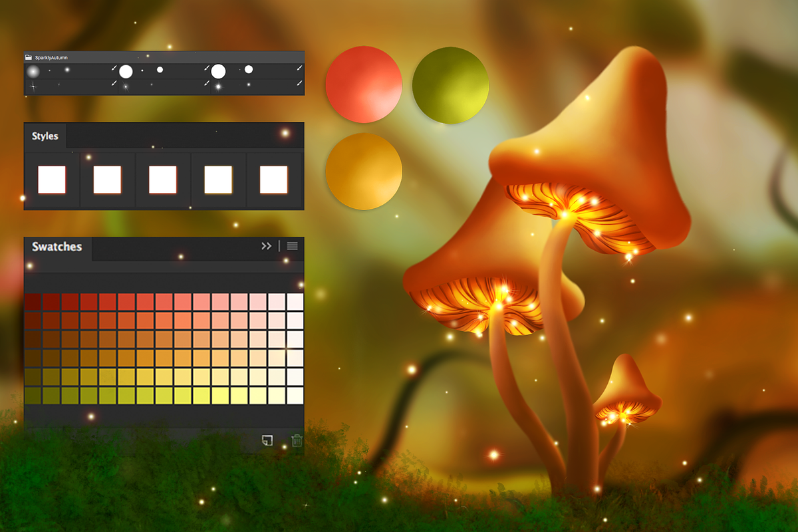Collapse the Swatches panel with double-arrow toggle

tap(265, 245)
